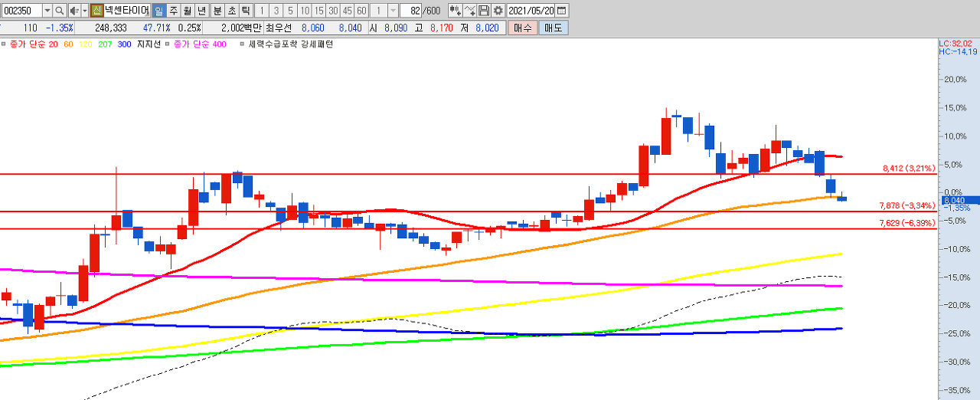Switch to the 틱 tick chart period
The height and width of the screenshot is (400, 980).
[245, 11]
